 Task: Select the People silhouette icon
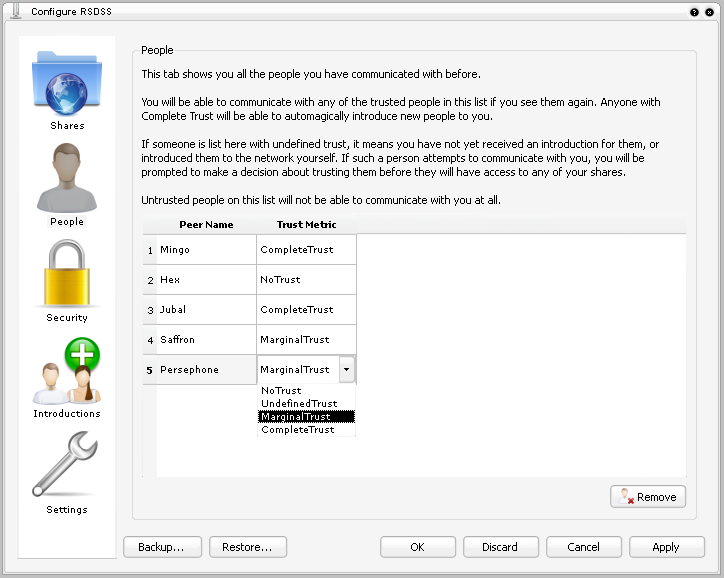(x=67, y=177)
